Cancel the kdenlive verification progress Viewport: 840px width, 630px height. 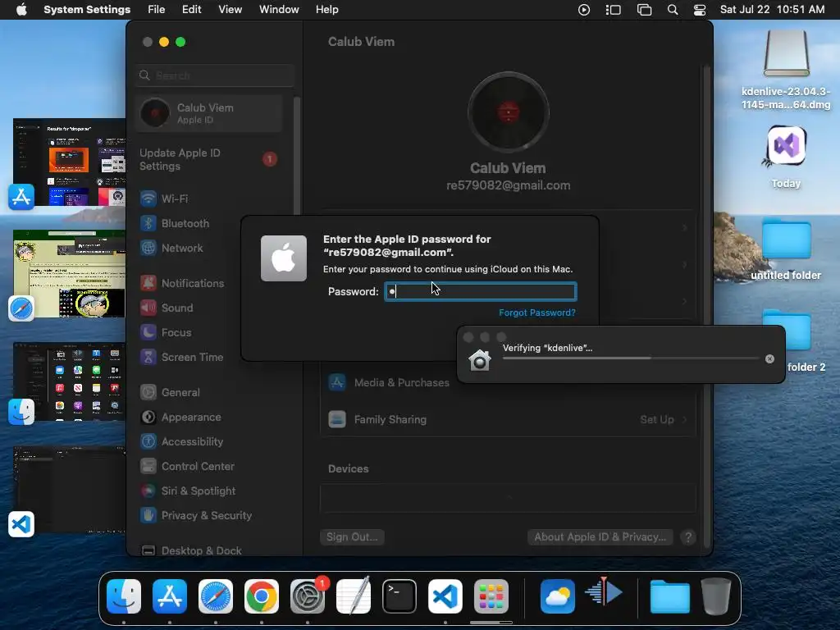[769, 359]
